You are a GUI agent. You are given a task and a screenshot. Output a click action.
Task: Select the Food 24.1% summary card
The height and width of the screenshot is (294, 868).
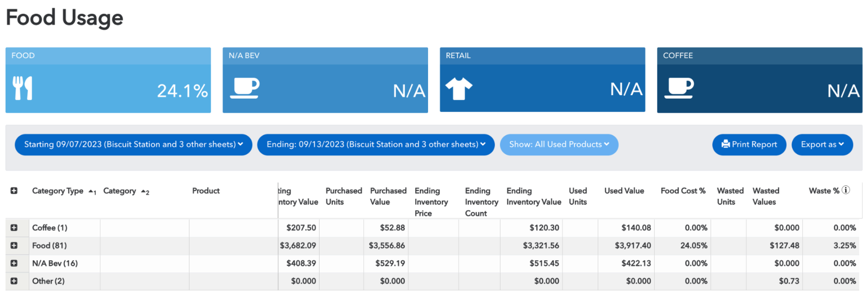point(108,80)
